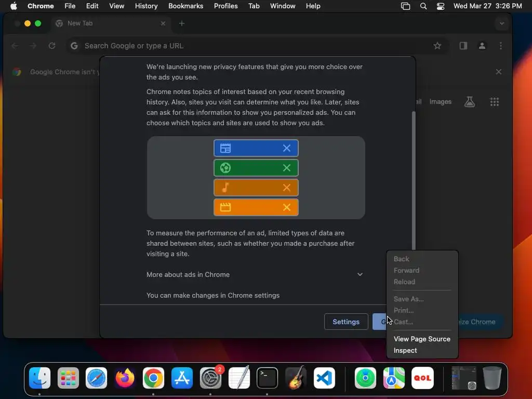This screenshot has height=399, width=532.
Task: Launch Firefox from the dock
Action: pyautogui.click(x=125, y=378)
